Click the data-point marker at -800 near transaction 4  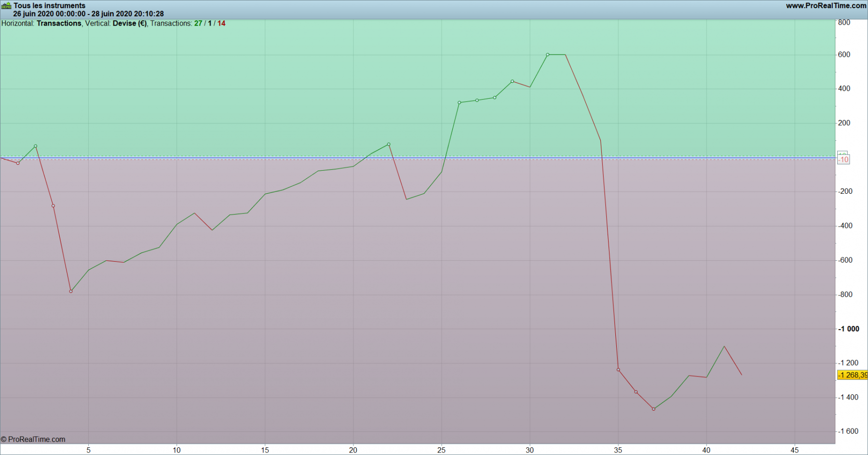(71, 291)
